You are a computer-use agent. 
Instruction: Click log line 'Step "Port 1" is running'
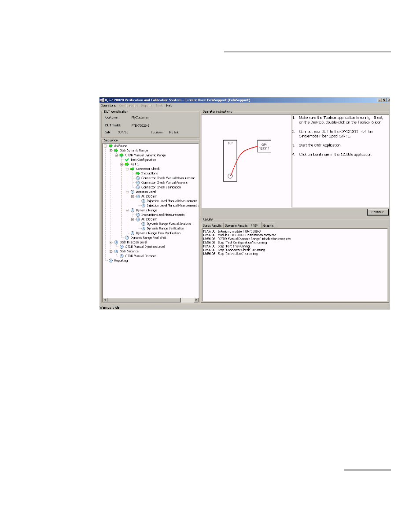click(x=226, y=246)
